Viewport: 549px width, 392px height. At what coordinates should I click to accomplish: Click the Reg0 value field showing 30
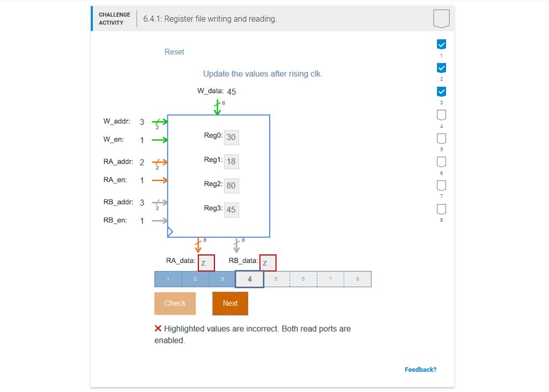231,138
